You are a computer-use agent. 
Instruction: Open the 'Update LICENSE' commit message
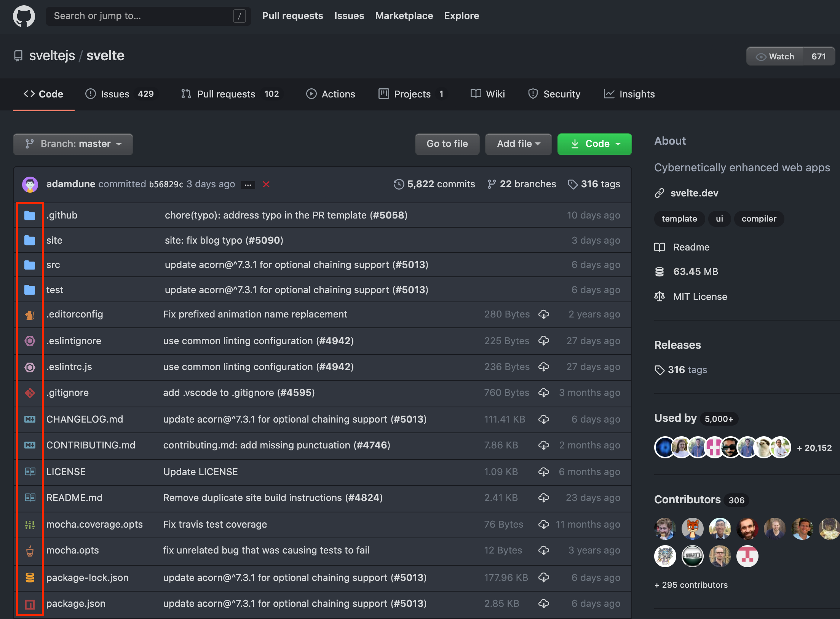(200, 472)
